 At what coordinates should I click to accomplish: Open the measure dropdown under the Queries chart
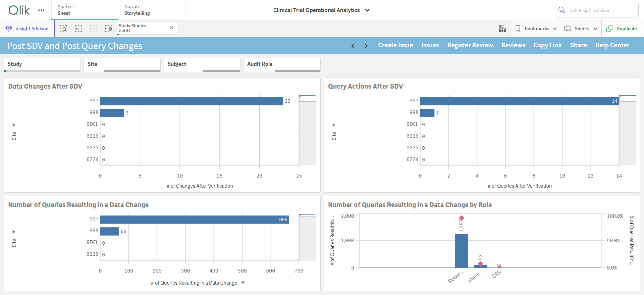[243, 283]
